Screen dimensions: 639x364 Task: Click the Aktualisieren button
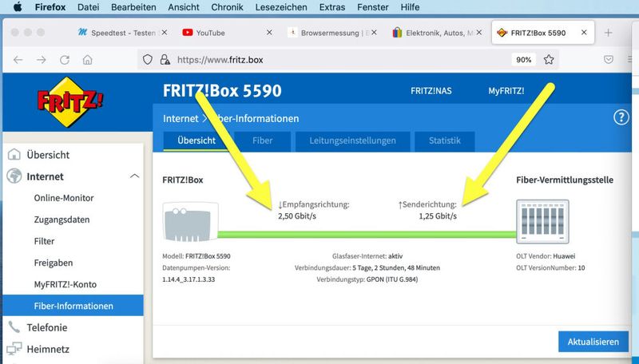pos(593,342)
